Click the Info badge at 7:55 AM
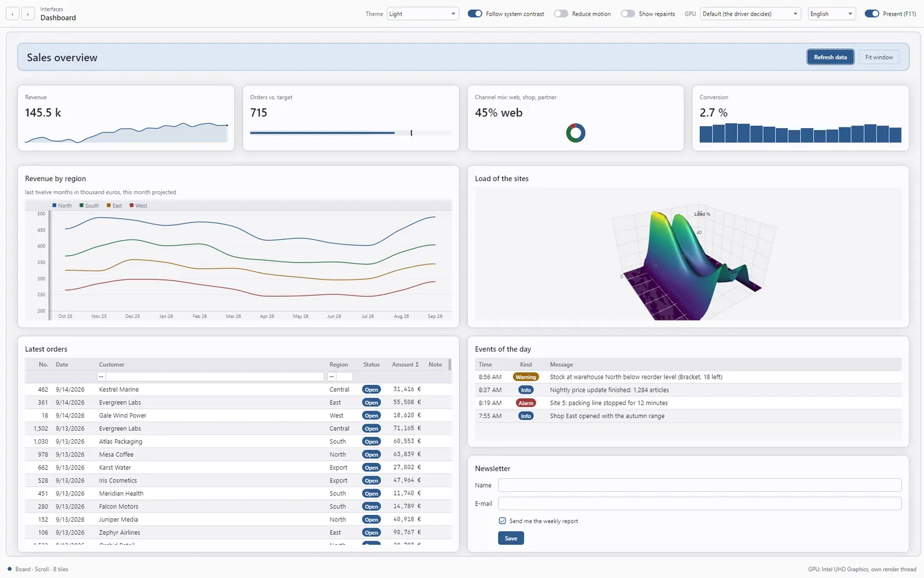 pyautogui.click(x=526, y=416)
